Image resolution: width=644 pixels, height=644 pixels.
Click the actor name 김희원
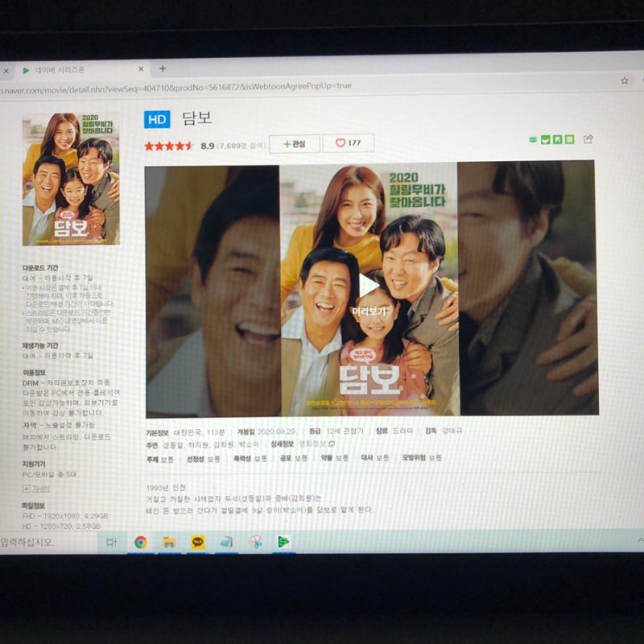pos(224,444)
